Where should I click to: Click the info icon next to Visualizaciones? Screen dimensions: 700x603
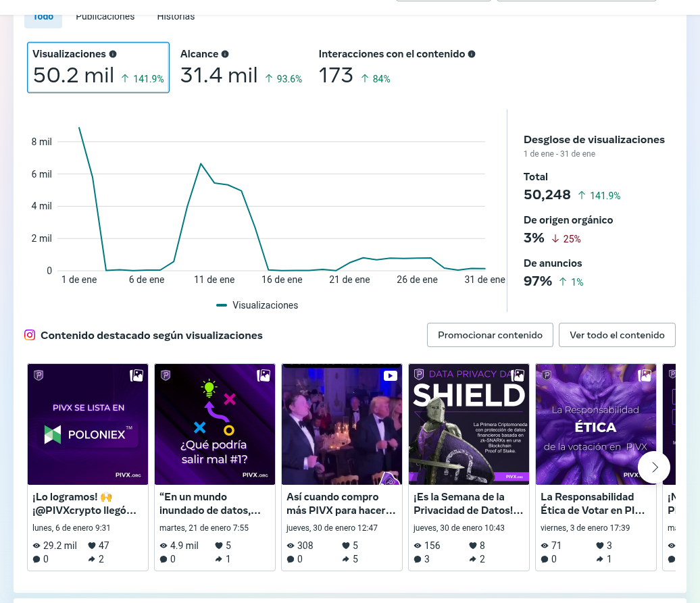(x=113, y=54)
